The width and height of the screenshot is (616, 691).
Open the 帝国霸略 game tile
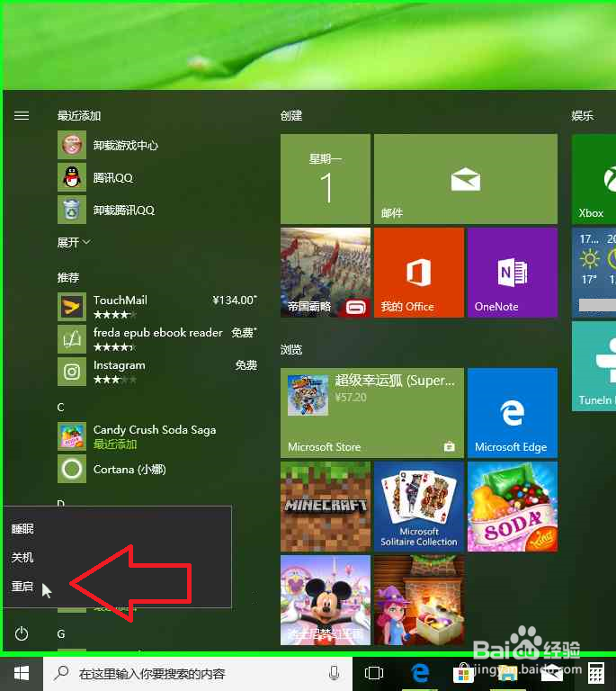[326, 273]
